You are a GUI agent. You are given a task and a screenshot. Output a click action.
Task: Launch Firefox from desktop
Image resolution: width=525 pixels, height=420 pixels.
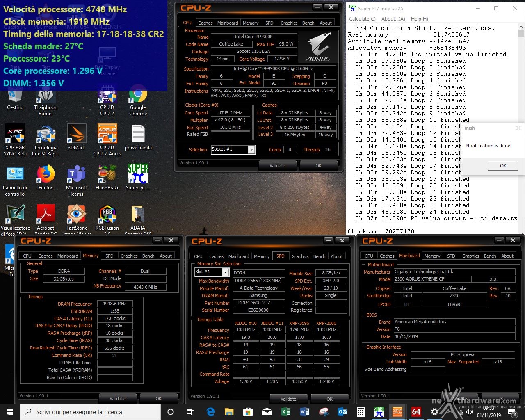(46, 178)
